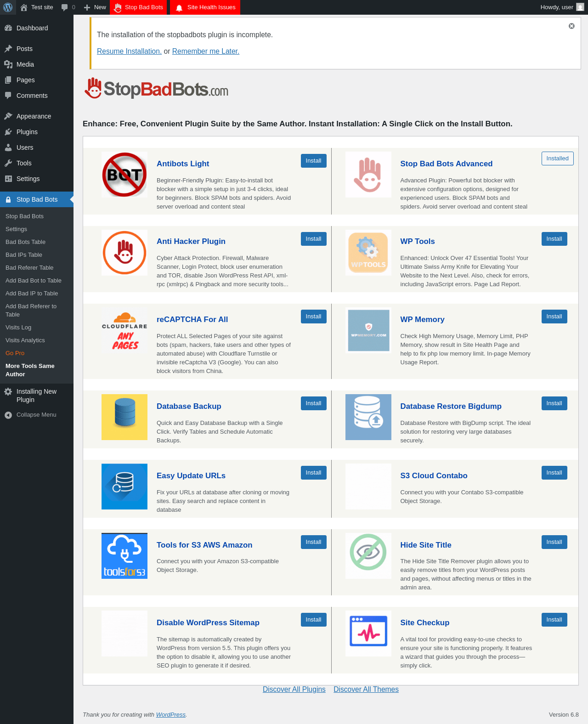Install reCAPTCHA For All
Screen dimensions: 588x724
[x=314, y=317]
